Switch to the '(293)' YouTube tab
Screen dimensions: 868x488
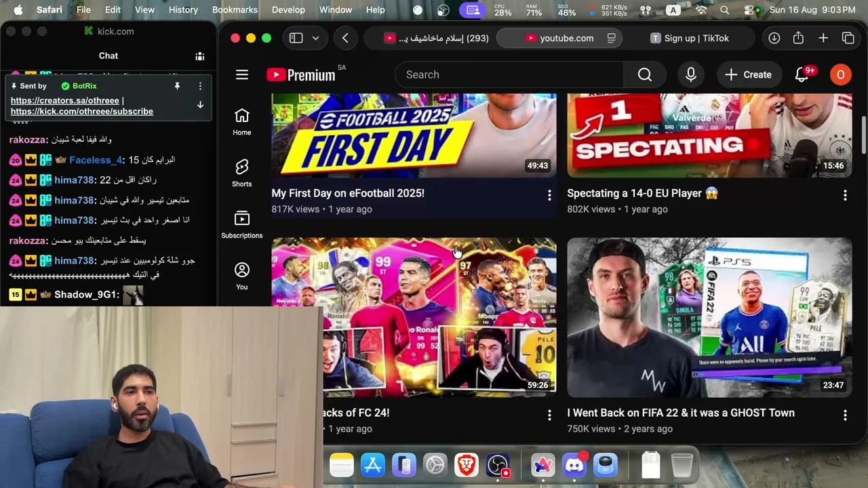click(437, 38)
